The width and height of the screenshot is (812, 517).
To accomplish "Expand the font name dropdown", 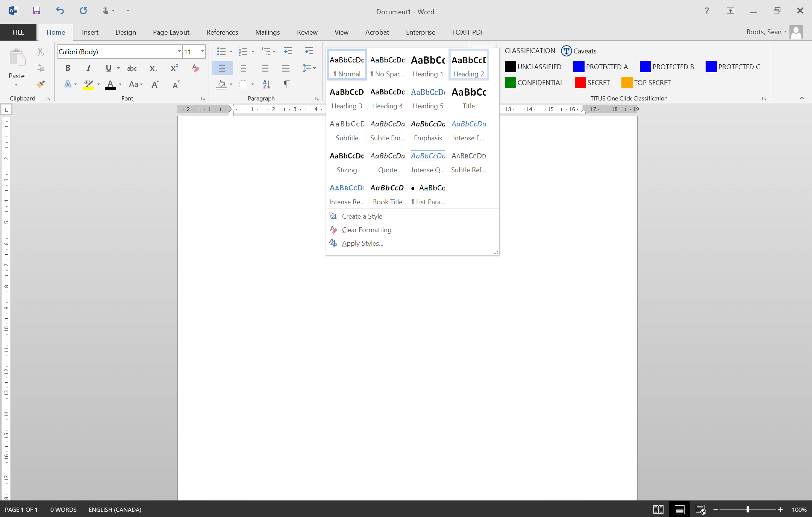I will (x=179, y=52).
